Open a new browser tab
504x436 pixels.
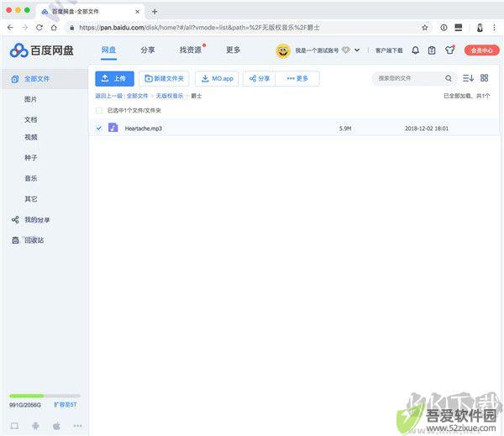(155, 12)
